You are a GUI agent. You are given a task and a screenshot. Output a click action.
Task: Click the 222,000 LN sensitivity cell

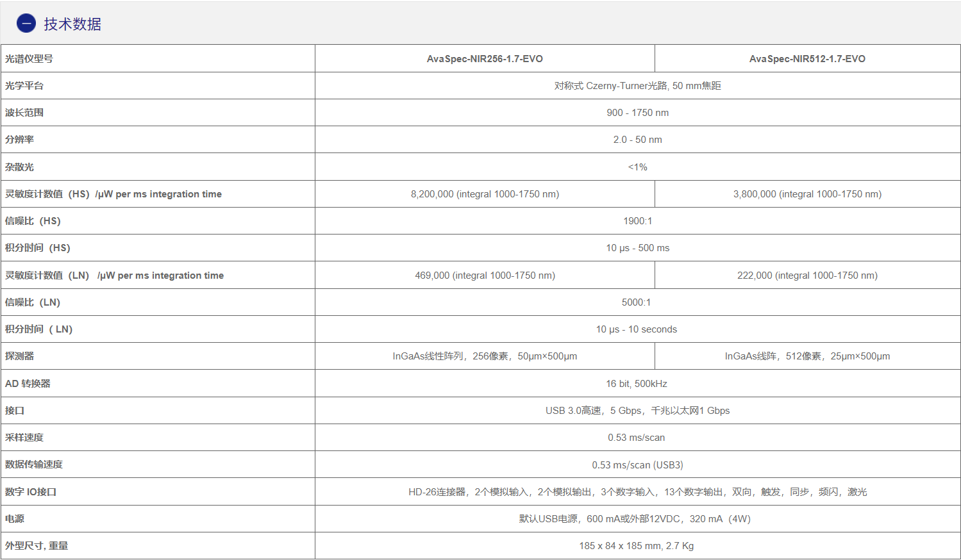tap(807, 276)
